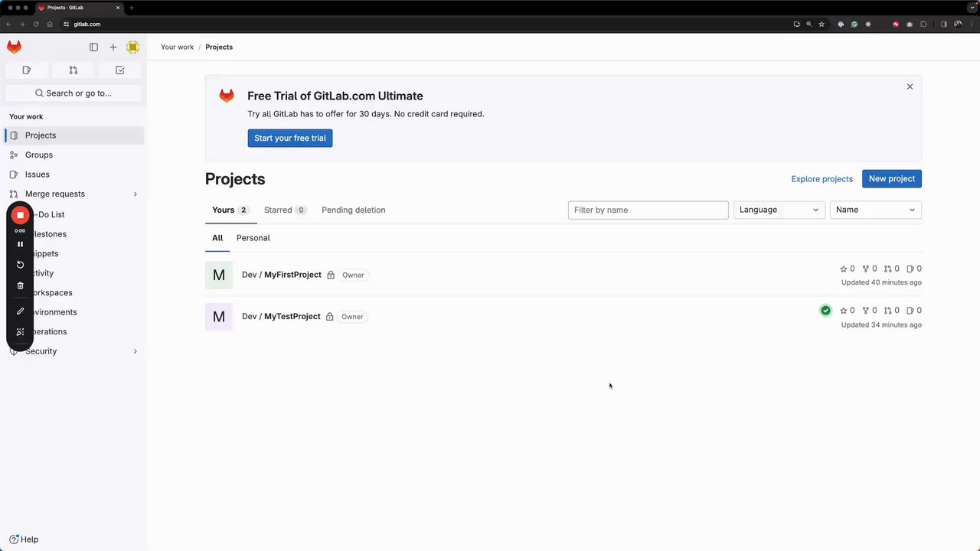The height and width of the screenshot is (551, 980).
Task: Switch to the Starred projects tab
Action: click(x=284, y=210)
